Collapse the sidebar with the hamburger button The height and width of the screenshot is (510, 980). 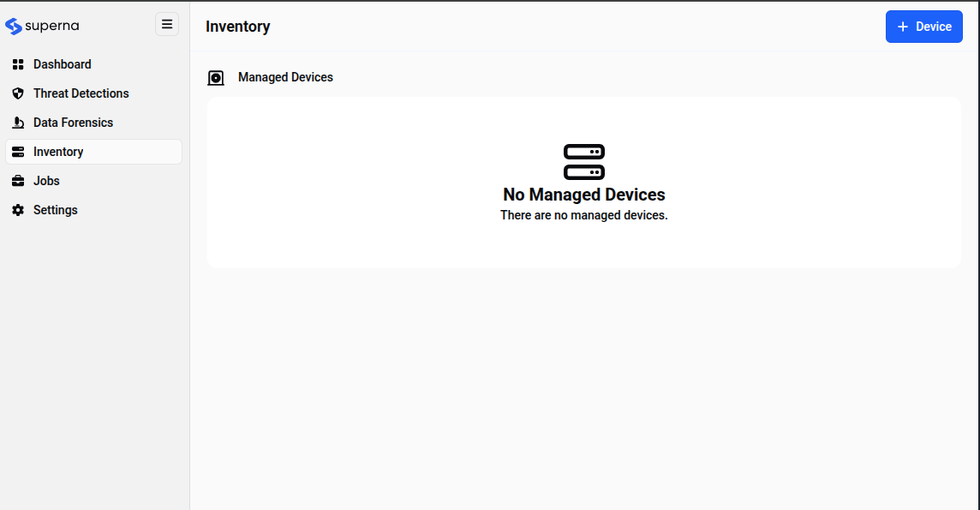167,25
